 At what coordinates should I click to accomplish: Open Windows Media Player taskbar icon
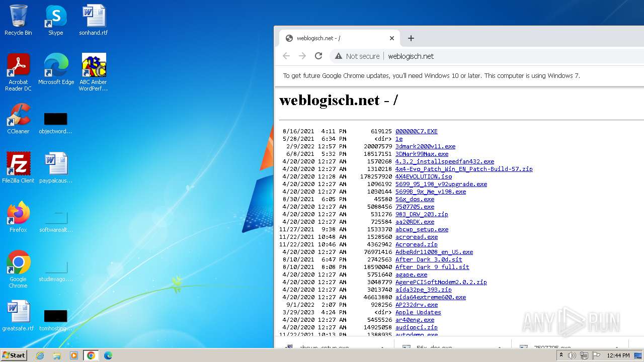point(74,355)
